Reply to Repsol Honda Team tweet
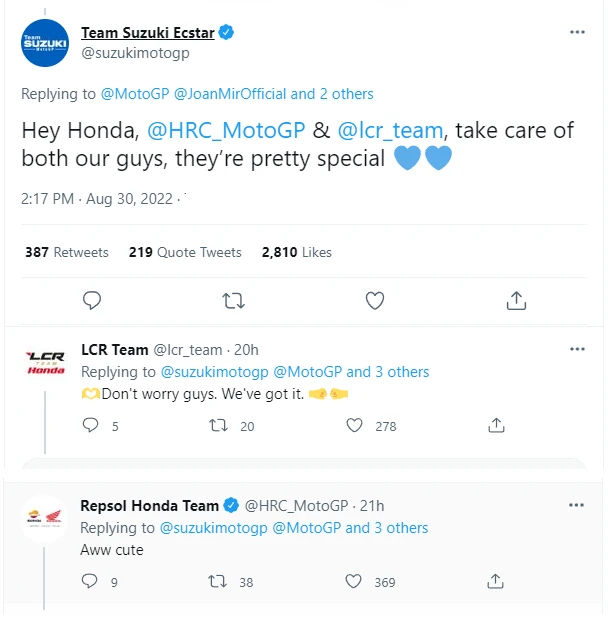 tap(89, 581)
